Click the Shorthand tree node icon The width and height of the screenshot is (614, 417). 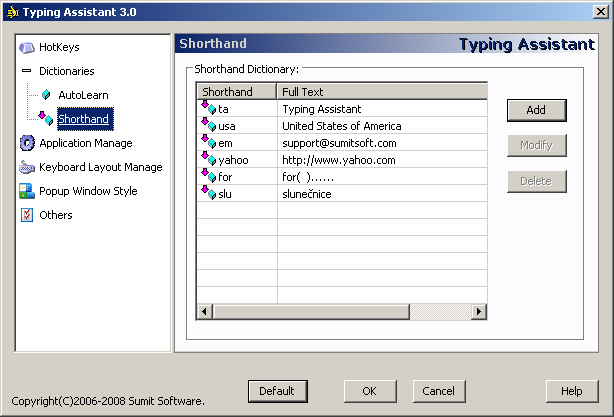(46, 118)
